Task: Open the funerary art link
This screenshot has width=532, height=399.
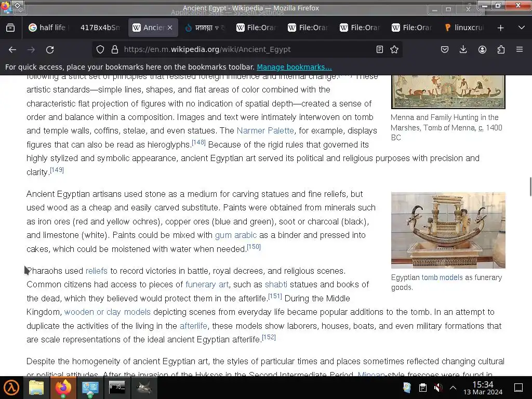Action: click(207, 284)
